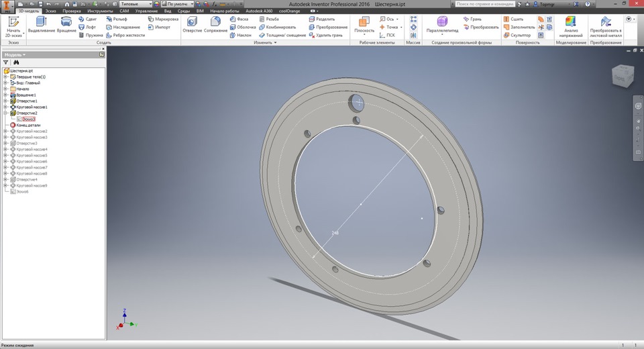644x349 pixels.
Task: Click the browser filter funnel icon
Action: (7, 62)
